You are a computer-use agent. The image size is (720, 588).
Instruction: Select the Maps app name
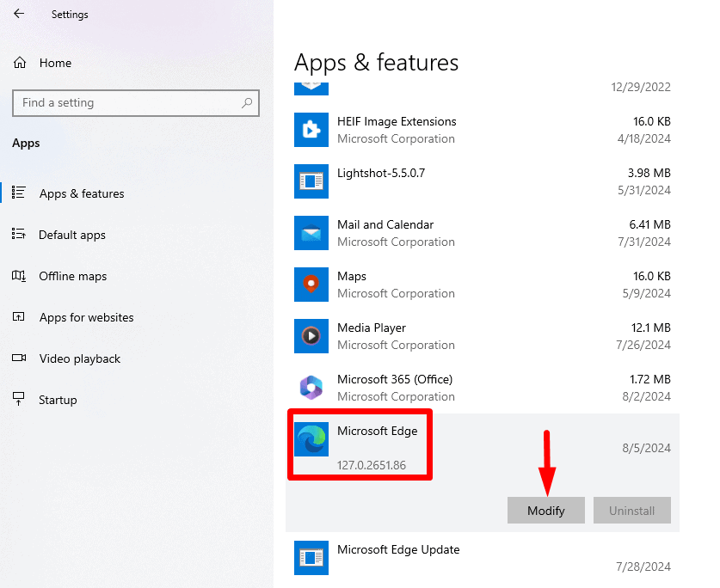click(x=352, y=276)
